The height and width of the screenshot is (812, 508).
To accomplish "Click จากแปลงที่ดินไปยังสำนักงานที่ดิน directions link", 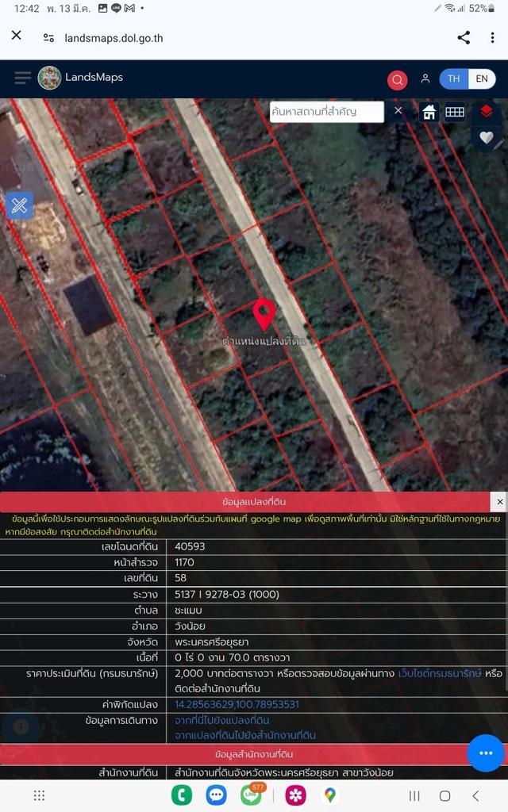I will pos(245,735).
